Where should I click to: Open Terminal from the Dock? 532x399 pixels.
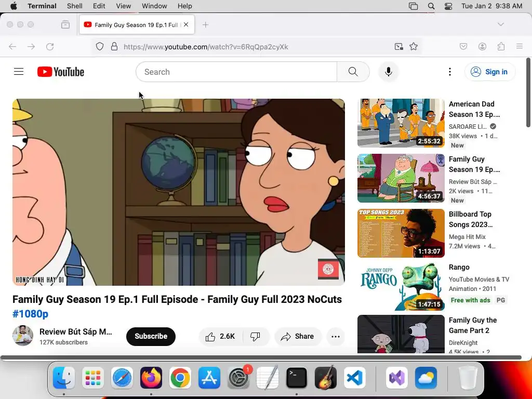tap(297, 378)
